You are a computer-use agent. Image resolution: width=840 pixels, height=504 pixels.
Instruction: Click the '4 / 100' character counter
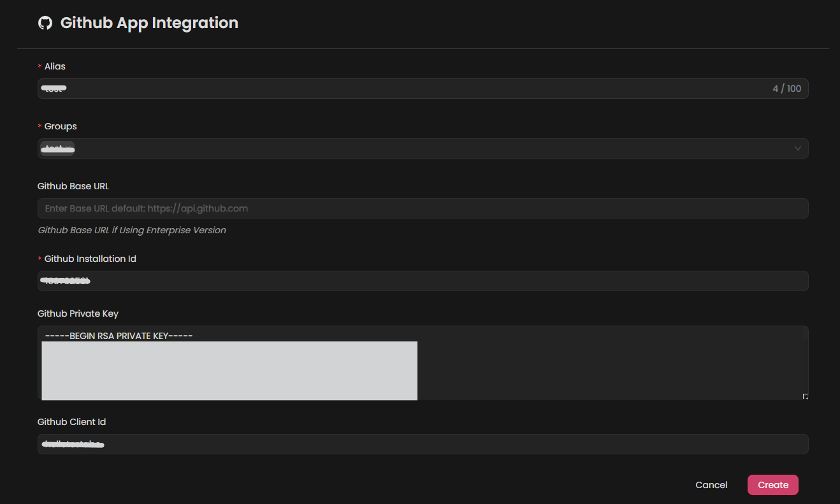[x=786, y=89]
